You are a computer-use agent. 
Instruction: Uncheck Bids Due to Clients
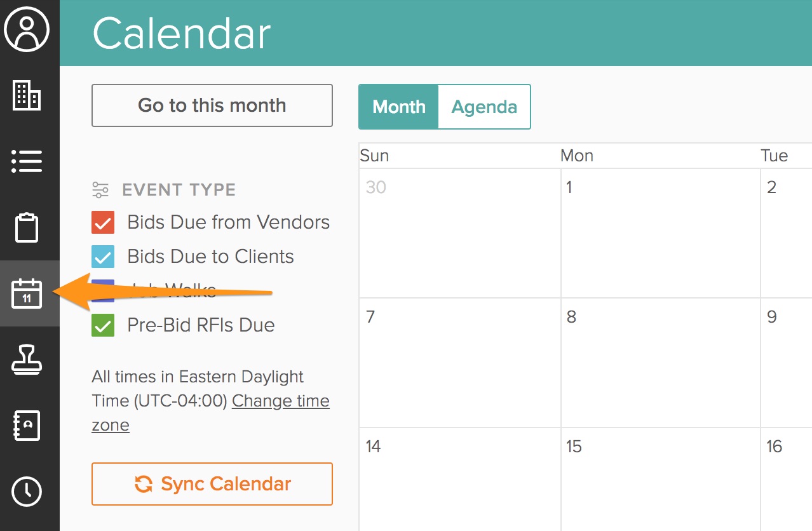103,257
